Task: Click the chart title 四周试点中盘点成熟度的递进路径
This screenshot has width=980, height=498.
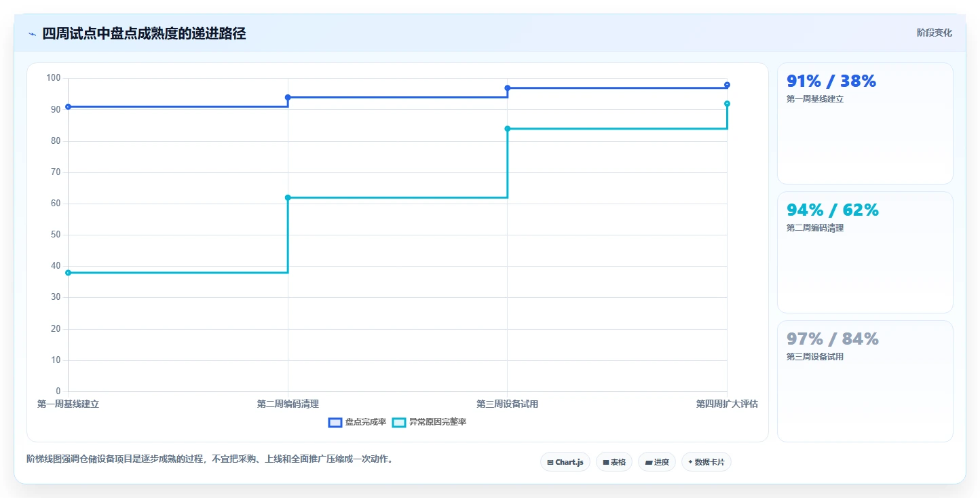Action: 144,34
